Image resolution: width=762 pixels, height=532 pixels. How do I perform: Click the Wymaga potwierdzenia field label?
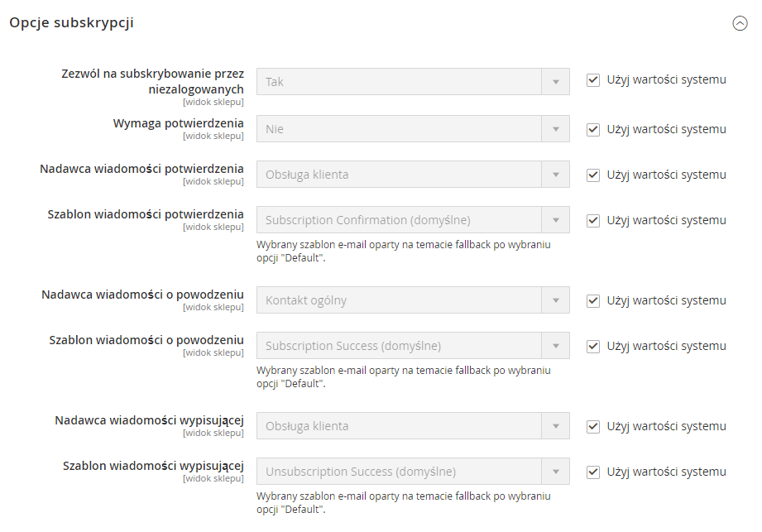click(179, 123)
